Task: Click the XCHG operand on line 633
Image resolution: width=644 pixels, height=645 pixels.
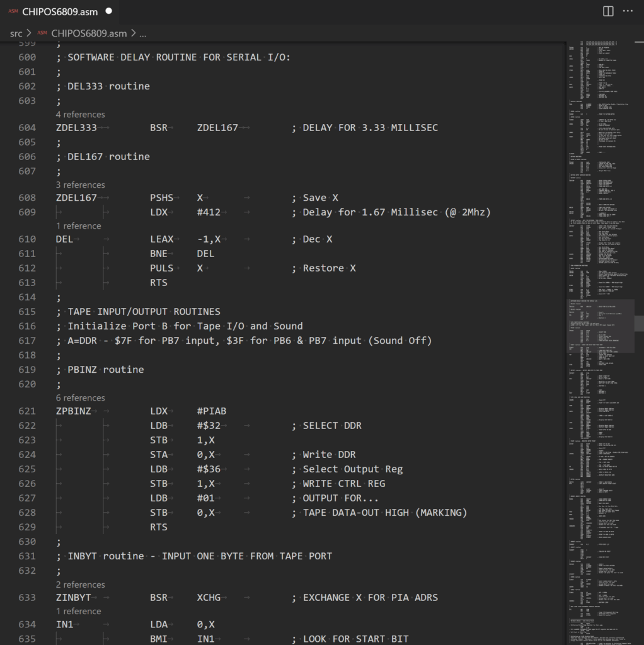Action: 209,597
